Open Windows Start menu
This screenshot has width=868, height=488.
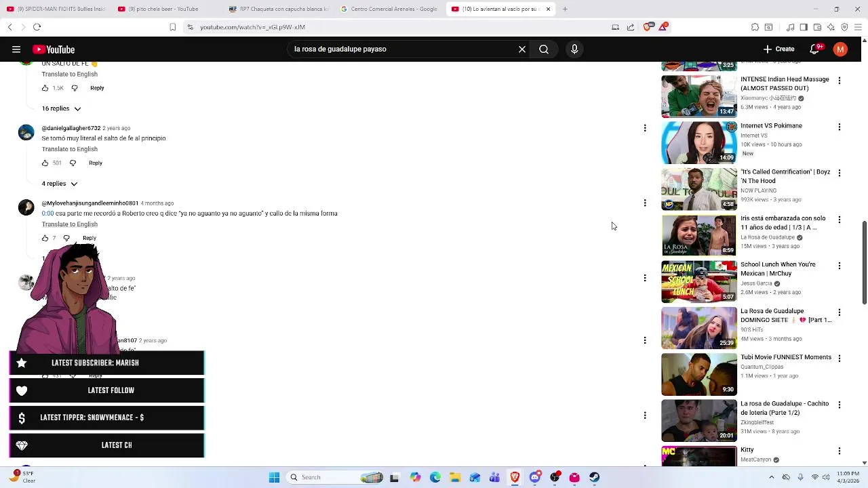coord(274,478)
